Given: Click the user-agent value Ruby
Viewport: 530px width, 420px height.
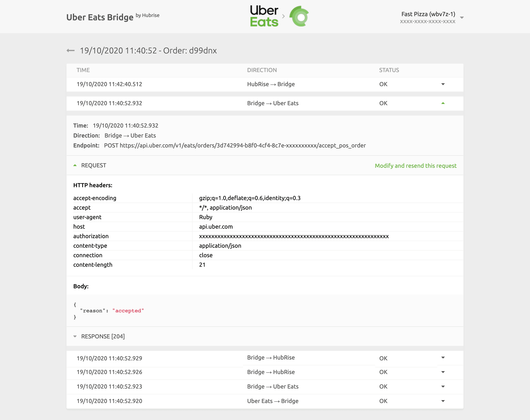Looking at the screenshot, I should [x=206, y=217].
